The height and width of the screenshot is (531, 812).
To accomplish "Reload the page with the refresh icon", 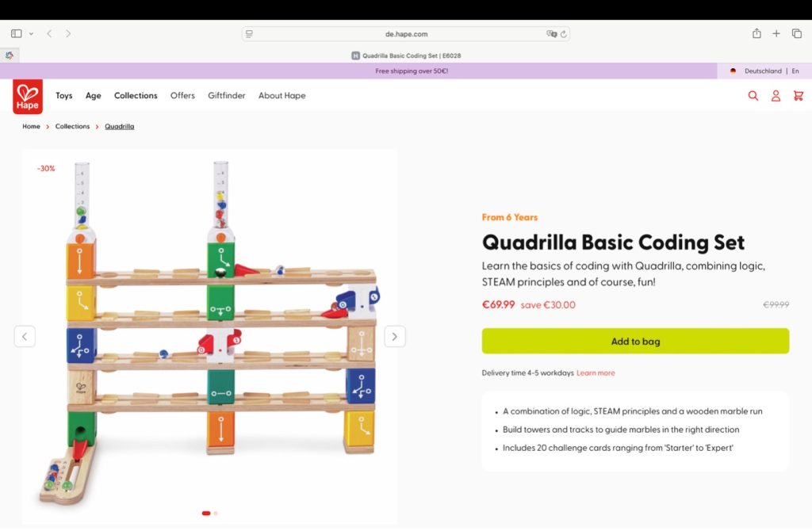I will 564,33.
